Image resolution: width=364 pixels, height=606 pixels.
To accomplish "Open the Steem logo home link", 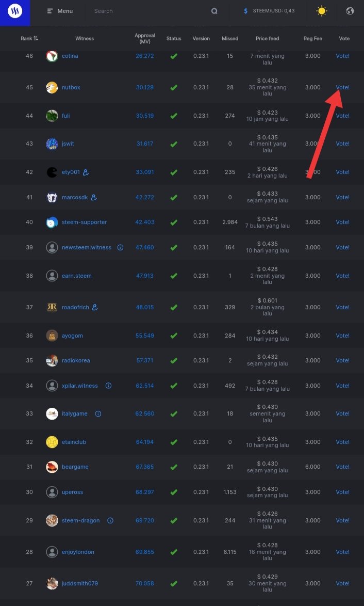I will 15,11.
